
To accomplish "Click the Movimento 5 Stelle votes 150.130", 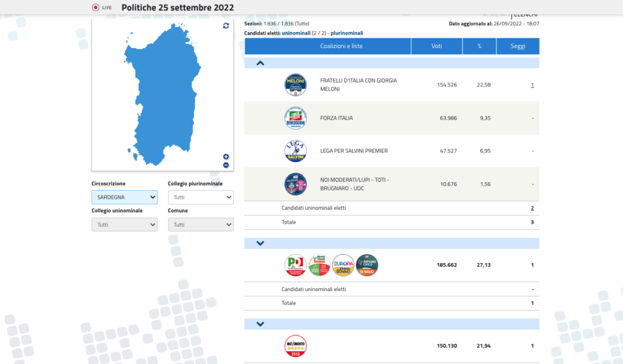I will pos(447,346).
